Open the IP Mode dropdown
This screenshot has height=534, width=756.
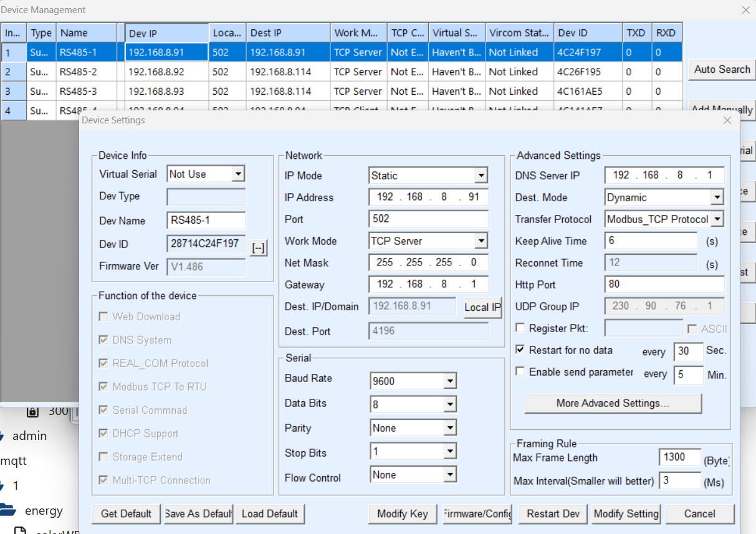(481, 176)
